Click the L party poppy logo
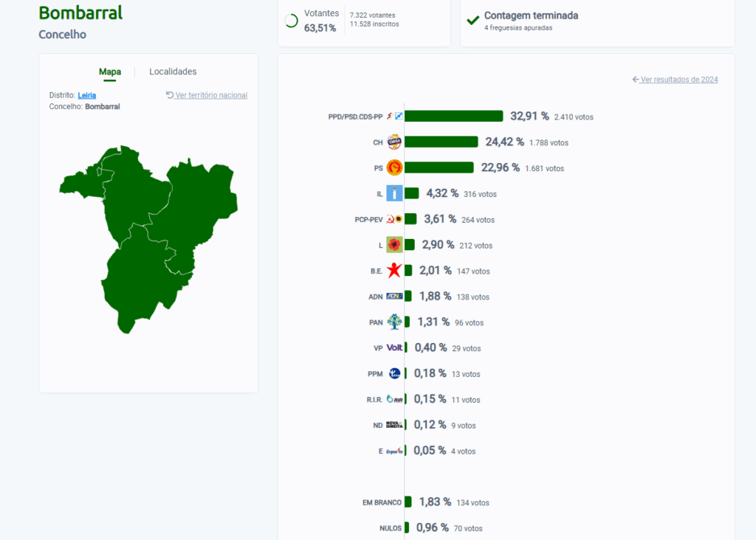 (x=394, y=245)
